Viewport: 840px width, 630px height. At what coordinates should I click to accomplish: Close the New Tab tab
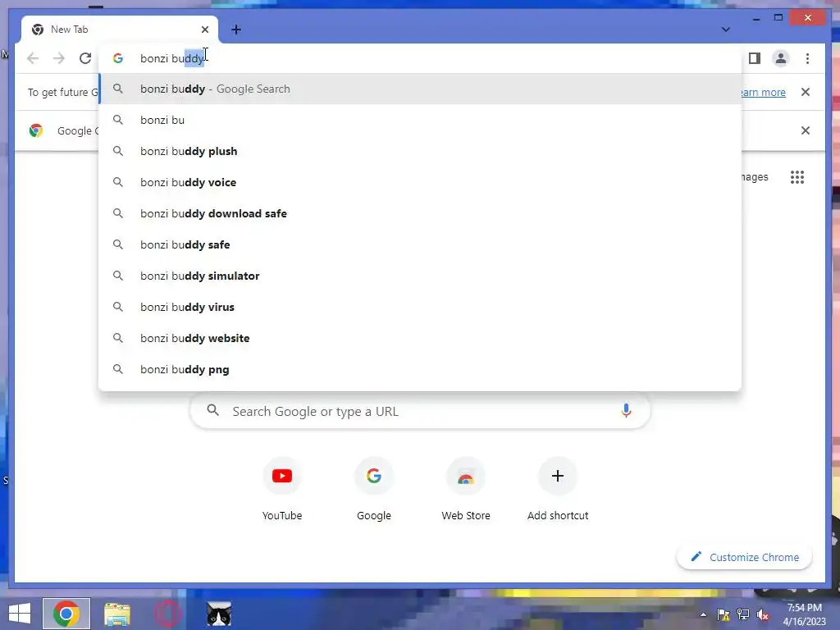coord(204,30)
